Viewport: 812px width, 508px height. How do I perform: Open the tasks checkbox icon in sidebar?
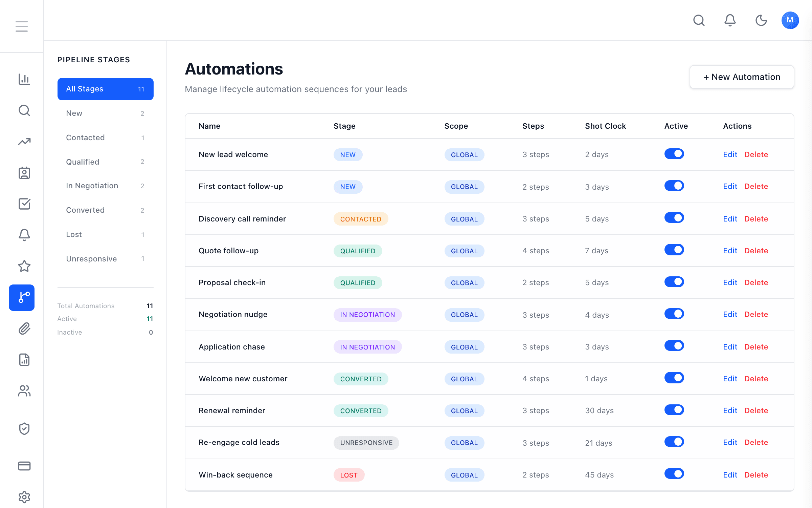(24, 204)
